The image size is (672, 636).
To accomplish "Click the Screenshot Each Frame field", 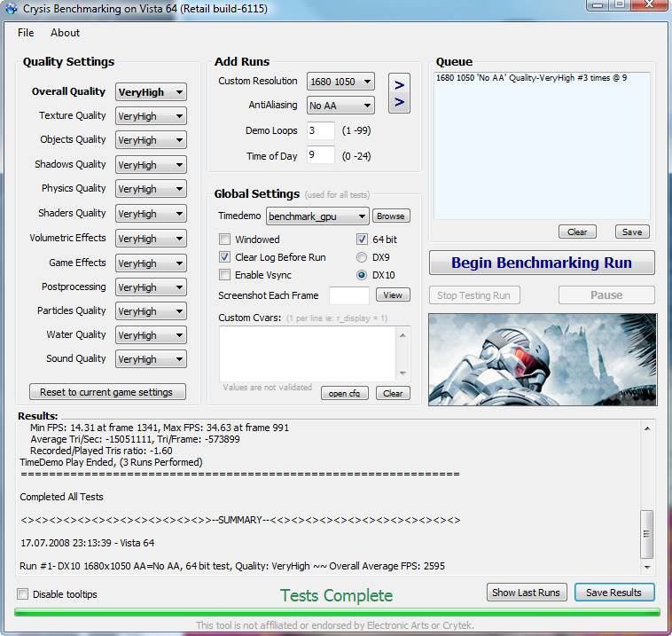I will pyautogui.click(x=349, y=295).
